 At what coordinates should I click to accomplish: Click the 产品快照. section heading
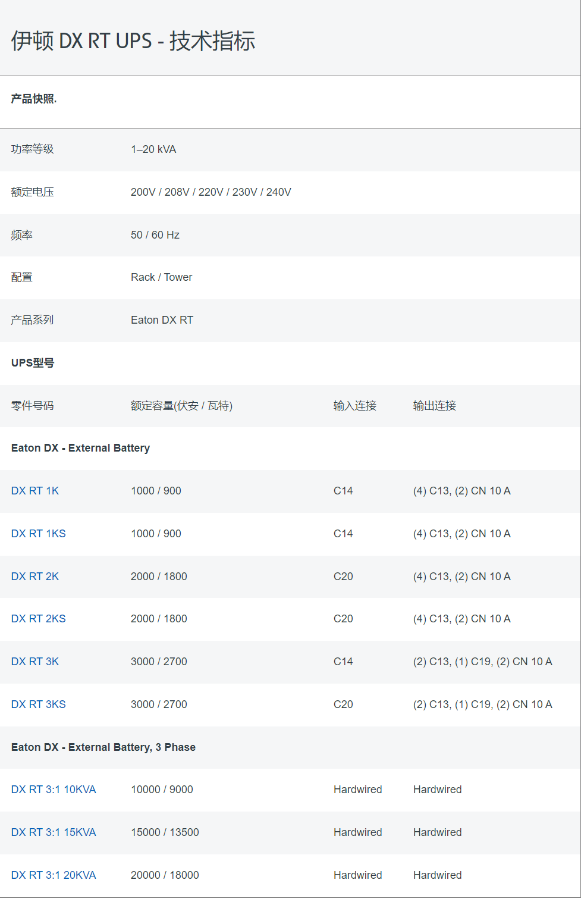[x=34, y=99]
